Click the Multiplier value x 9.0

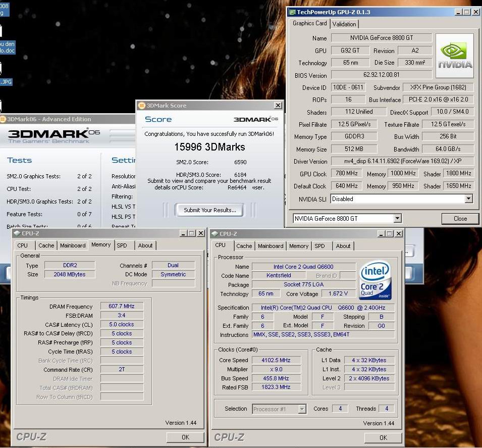[x=276, y=369]
